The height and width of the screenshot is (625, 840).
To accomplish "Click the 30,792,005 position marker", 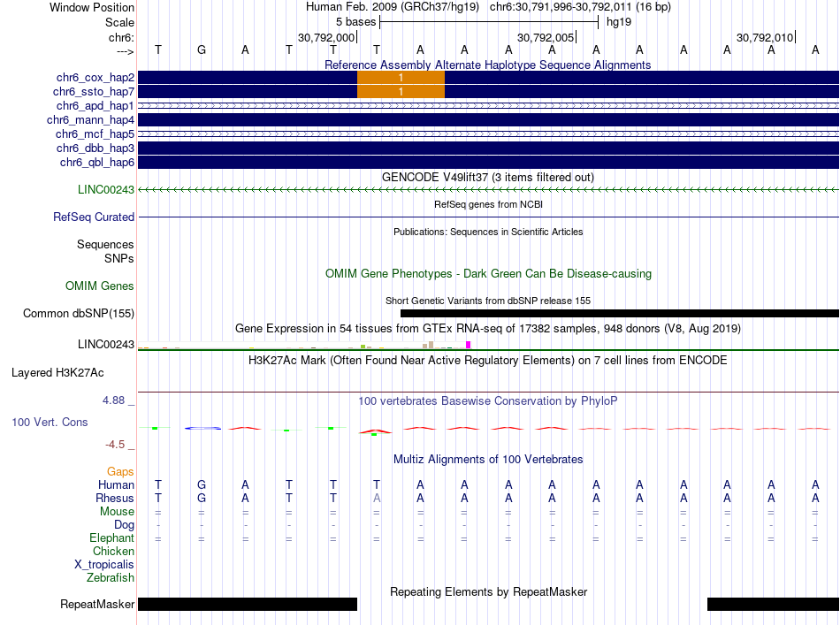I will click(x=546, y=37).
